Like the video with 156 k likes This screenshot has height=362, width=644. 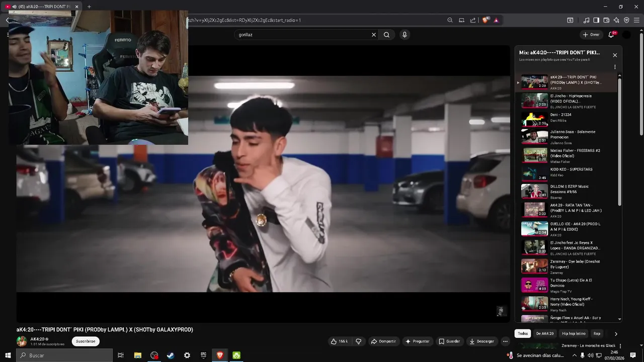coord(339,341)
